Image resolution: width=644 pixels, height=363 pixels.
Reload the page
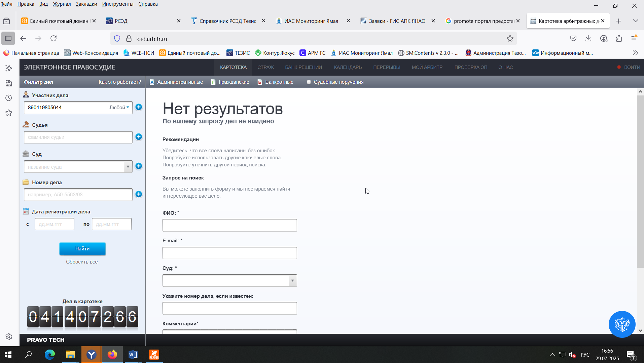(53, 38)
